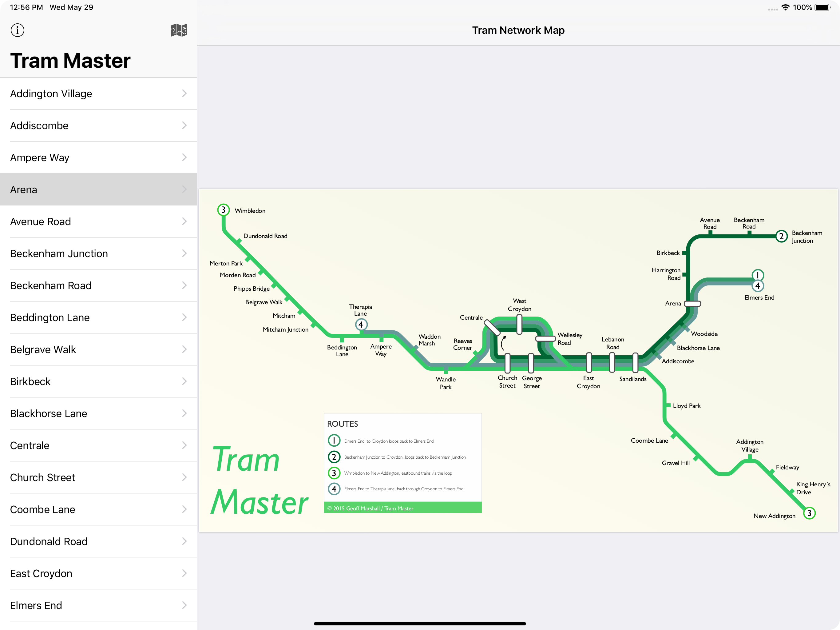This screenshot has width=840, height=630.
Task: Select Blackhorse Lane in the stop list
Action: coord(98,413)
